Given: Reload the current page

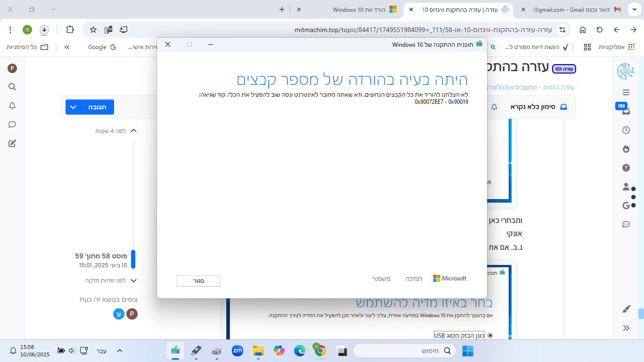Looking at the screenshot, I should tap(600, 30).
